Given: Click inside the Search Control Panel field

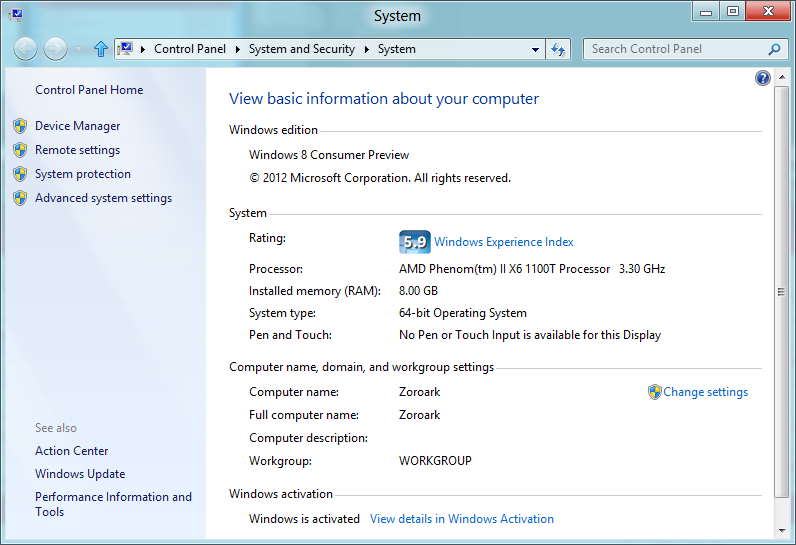Looking at the screenshot, I should (x=675, y=49).
